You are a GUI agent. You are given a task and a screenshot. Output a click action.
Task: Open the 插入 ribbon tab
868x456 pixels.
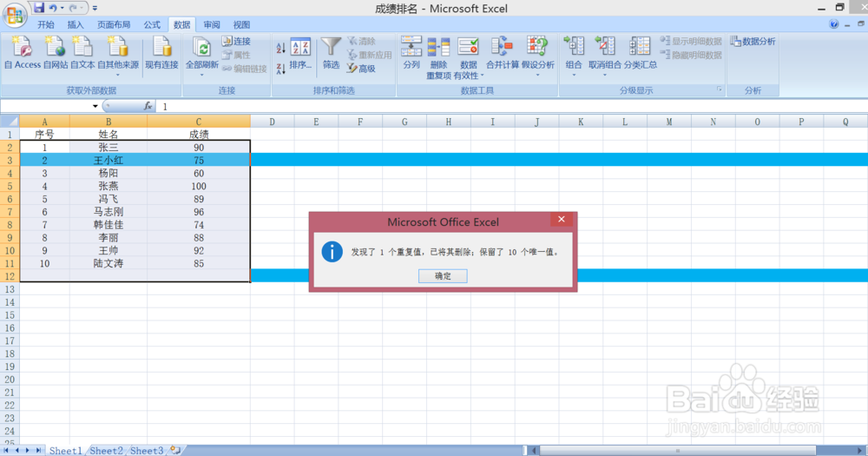76,24
